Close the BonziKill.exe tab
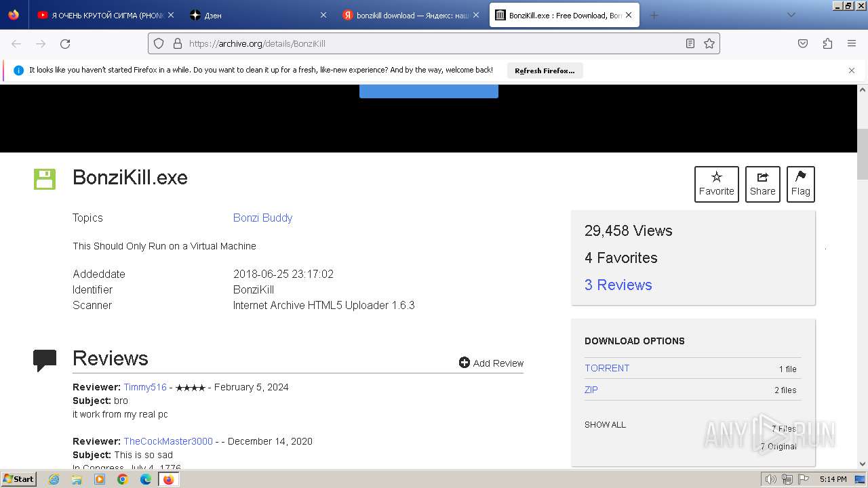The image size is (868, 488). click(629, 15)
